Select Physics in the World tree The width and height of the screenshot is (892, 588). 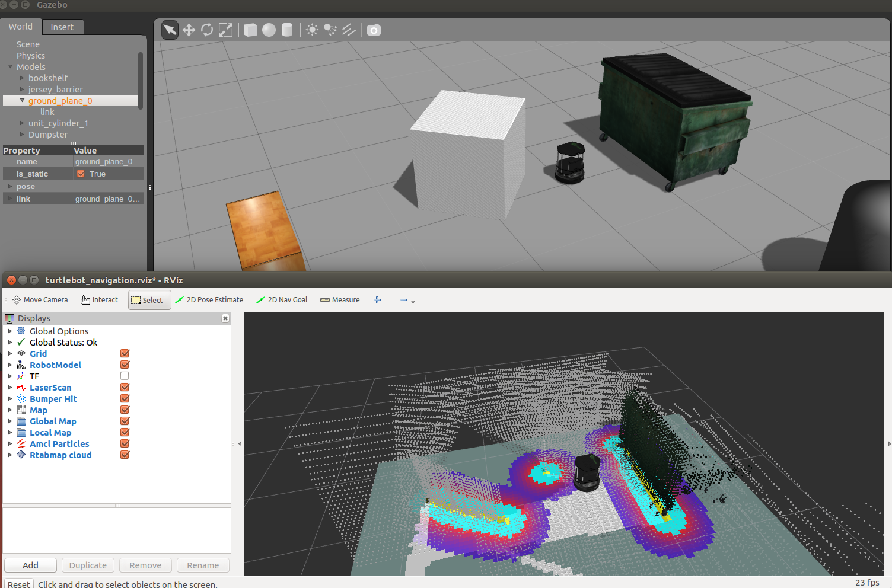coord(31,56)
